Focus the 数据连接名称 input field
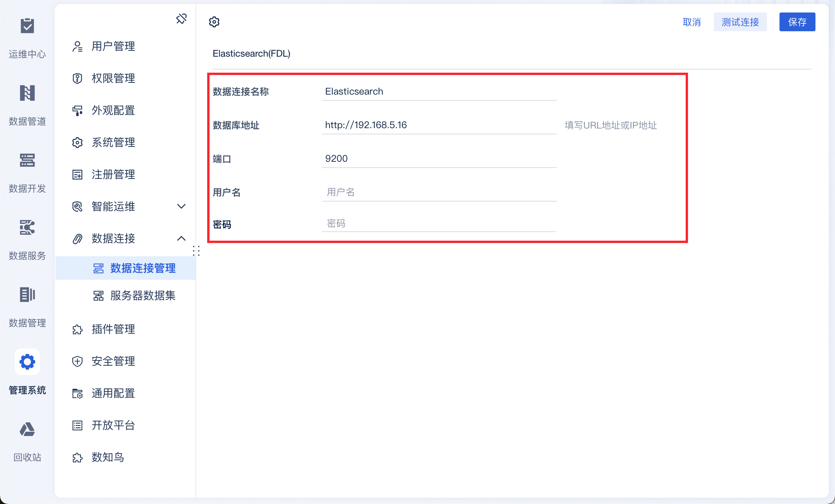Viewport: 835px width, 504px height. pyautogui.click(x=439, y=92)
